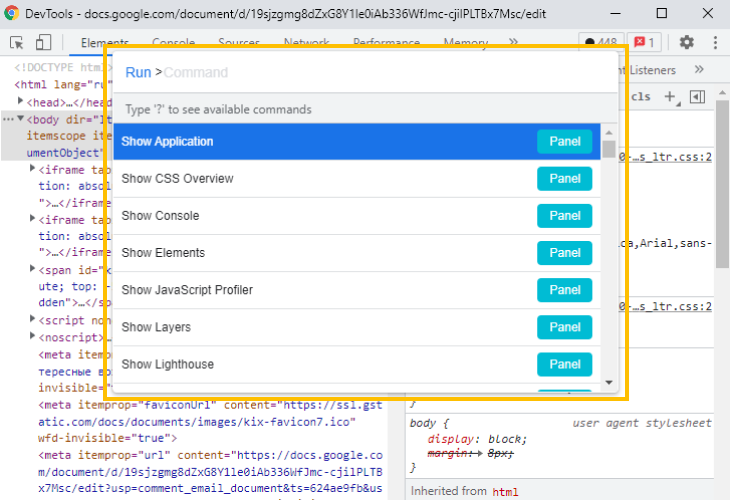
Task: Show more main panel tabs chevron
Action: click(513, 43)
